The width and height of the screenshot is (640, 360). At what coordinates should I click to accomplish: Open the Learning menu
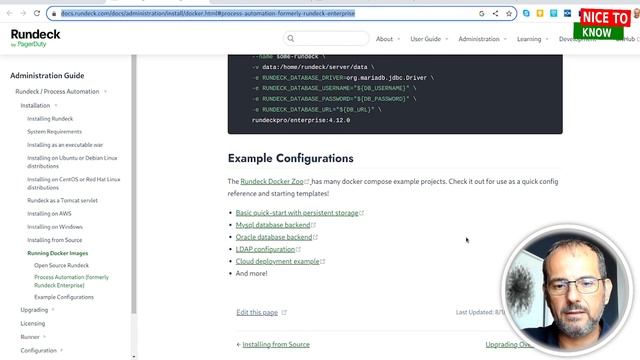pos(529,39)
